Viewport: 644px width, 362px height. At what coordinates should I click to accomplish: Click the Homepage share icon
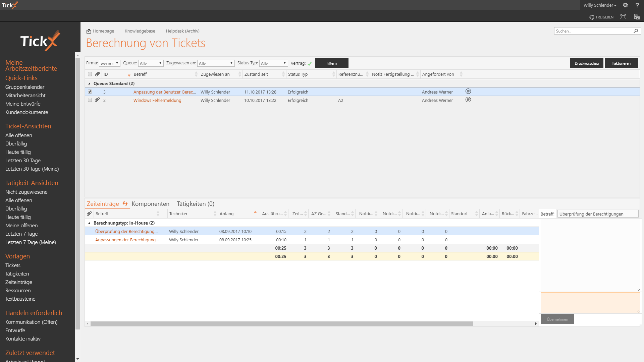click(89, 31)
